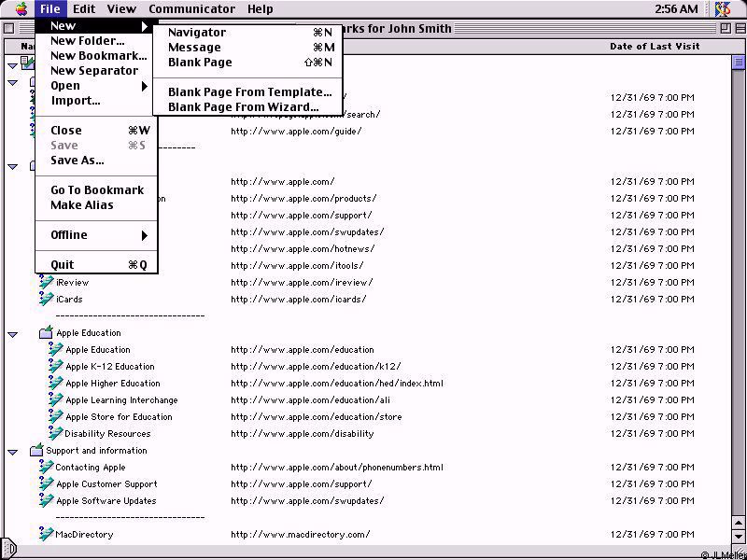Click URL http://www.apple.com/guide/

[296, 131]
